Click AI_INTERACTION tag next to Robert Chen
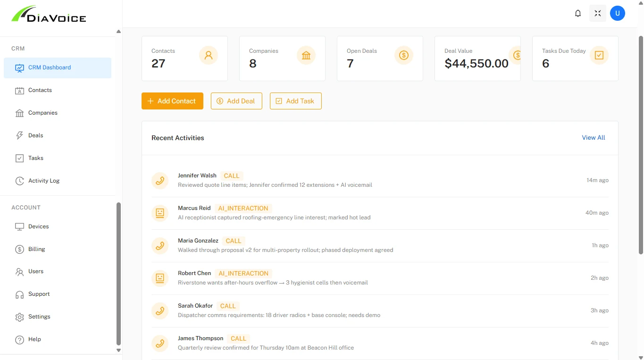 (x=243, y=273)
